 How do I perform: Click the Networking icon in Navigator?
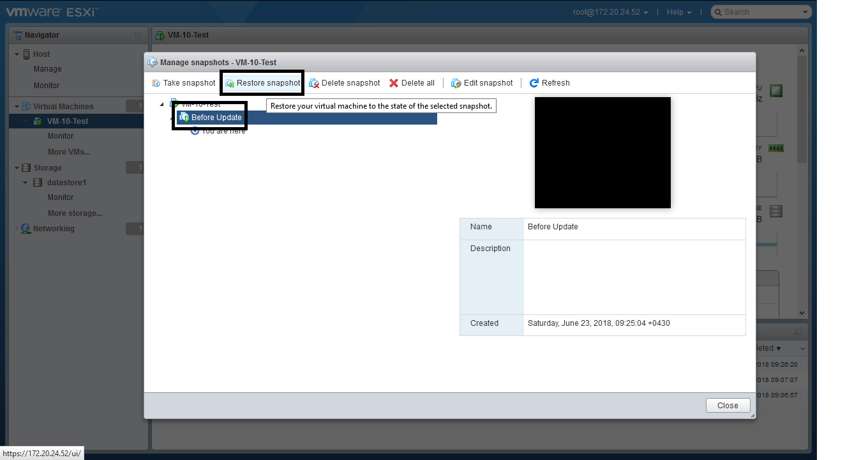[x=26, y=229]
